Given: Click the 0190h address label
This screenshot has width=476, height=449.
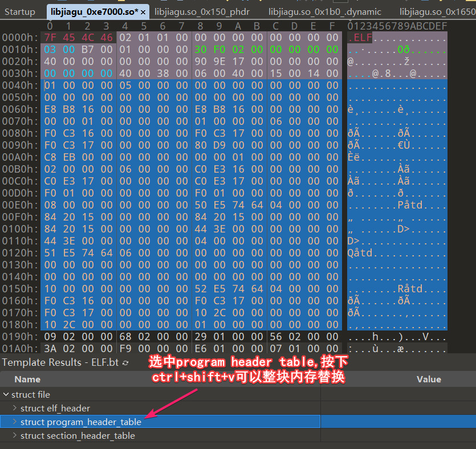Looking at the screenshot, I should coord(21,337).
